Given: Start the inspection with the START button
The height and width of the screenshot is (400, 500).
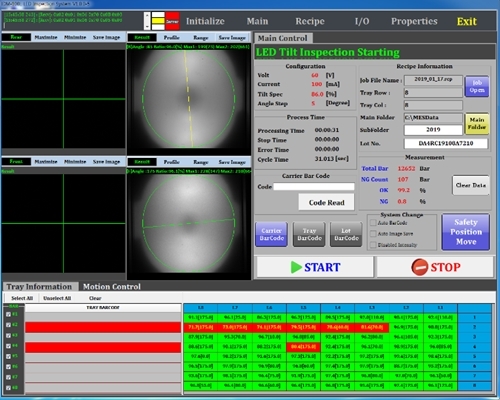Looking at the screenshot, I should coord(315,267).
